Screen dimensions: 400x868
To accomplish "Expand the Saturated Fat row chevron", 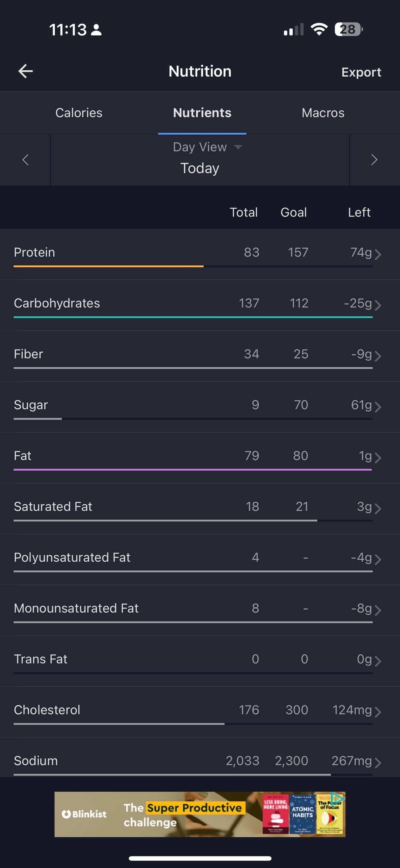I will [377, 508].
